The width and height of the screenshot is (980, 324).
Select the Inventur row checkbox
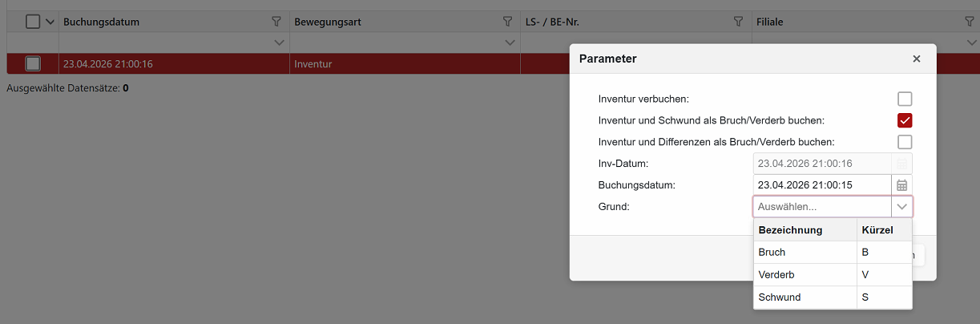pos(33,63)
